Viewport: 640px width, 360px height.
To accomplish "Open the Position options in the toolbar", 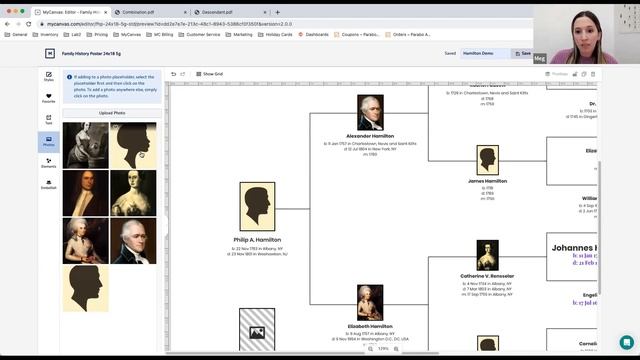I will pos(557,74).
